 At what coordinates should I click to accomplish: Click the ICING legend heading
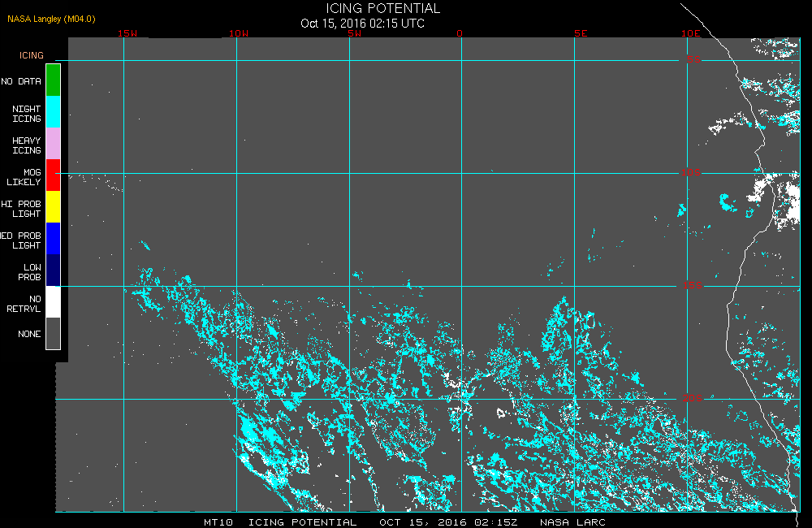[x=32, y=55]
